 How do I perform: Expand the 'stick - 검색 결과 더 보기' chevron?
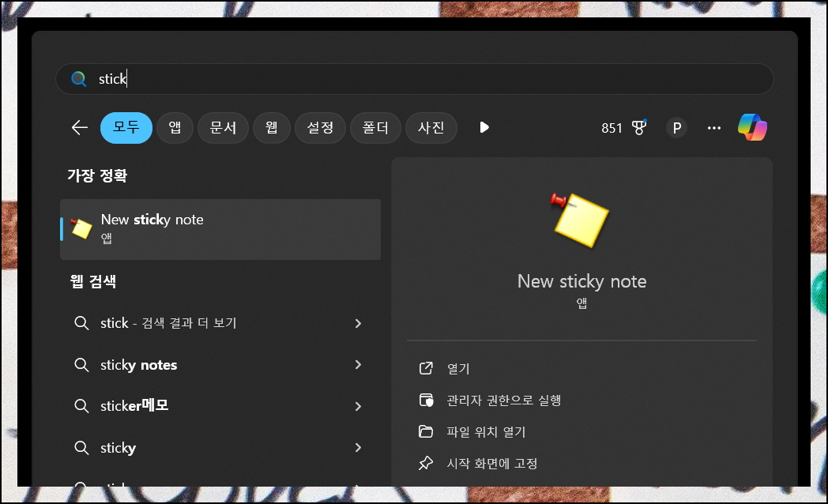pyautogui.click(x=358, y=323)
